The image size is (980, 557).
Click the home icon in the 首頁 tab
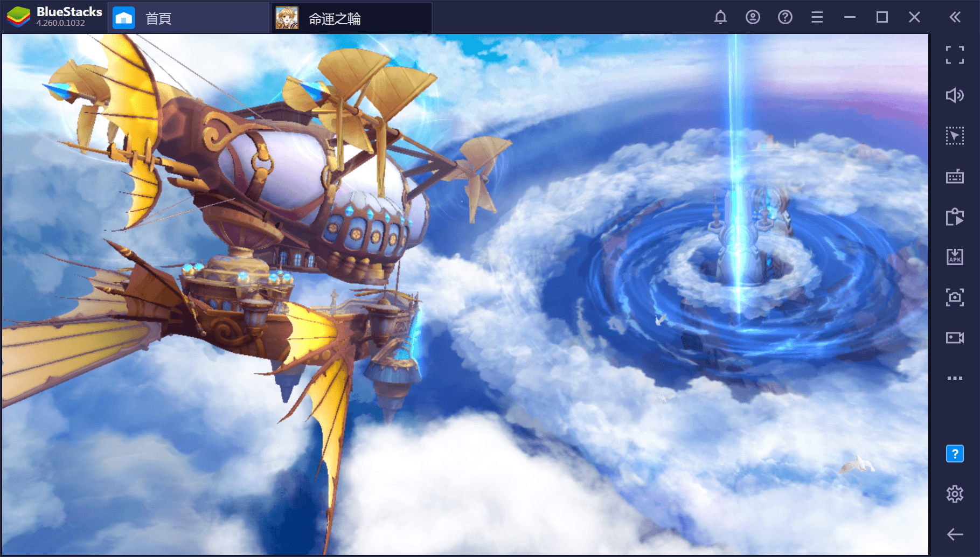point(124,18)
